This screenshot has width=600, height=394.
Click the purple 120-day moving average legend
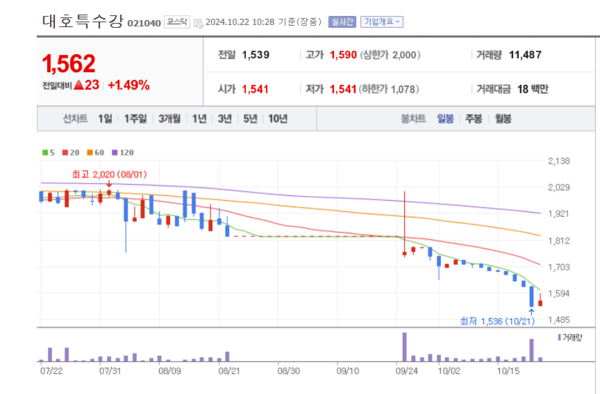(x=123, y=153)
